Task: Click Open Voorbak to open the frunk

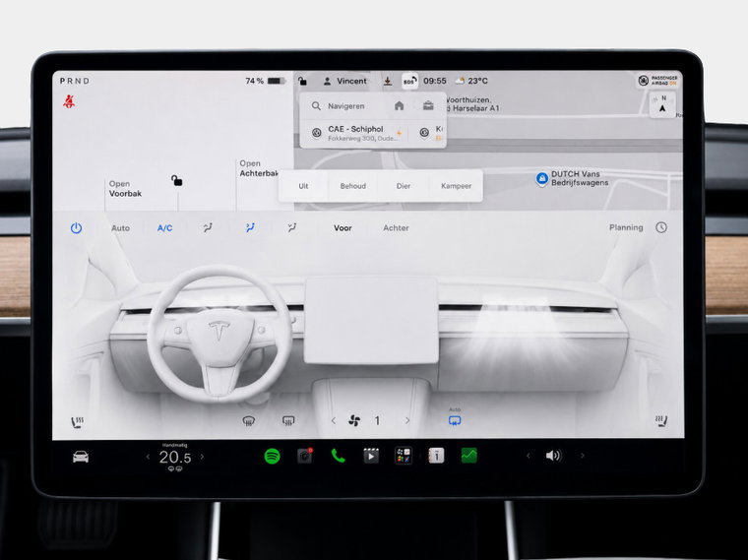Action: click(125, 189)
